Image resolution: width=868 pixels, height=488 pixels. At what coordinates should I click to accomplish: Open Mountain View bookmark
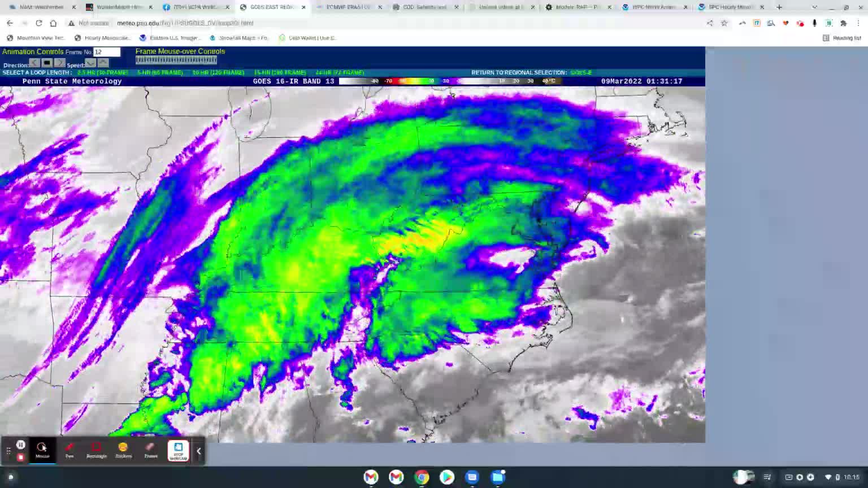[36, 38]
